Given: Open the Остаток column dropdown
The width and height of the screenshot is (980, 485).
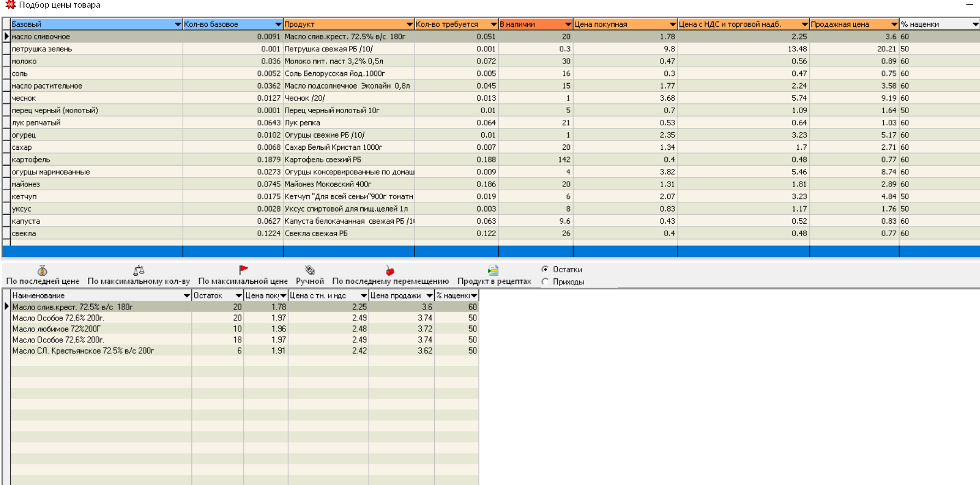Looking at the screenshot, I should click(x=238, y=295).
